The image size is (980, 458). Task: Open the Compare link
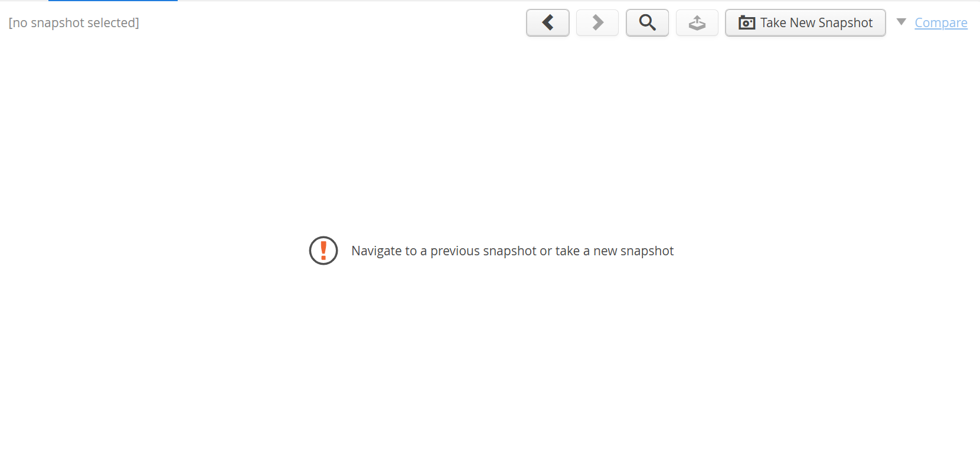pos(941,22)
